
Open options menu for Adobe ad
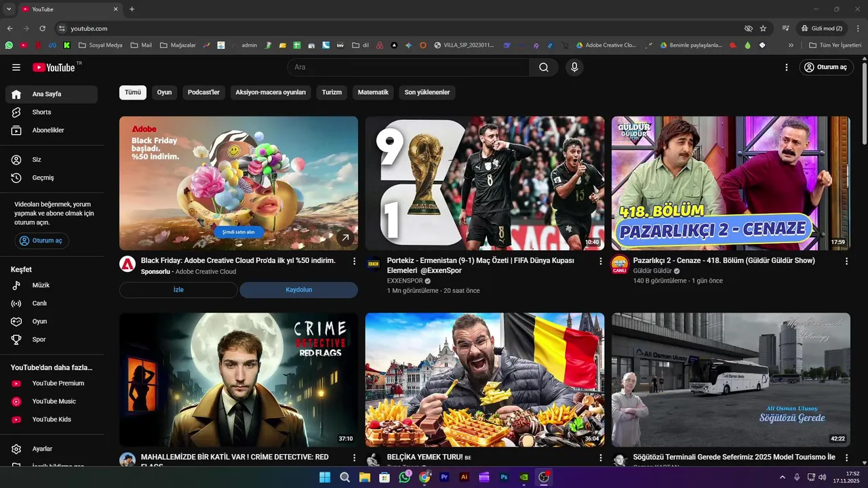(354, 261)
